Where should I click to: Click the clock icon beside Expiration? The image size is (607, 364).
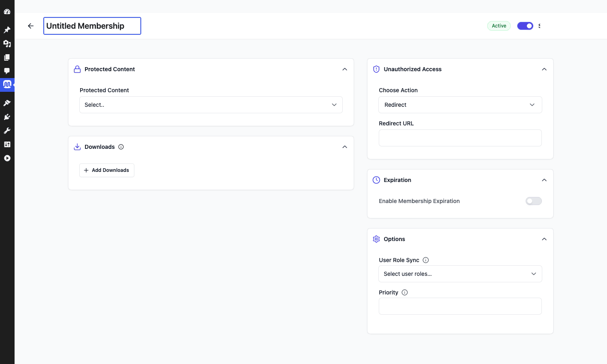[376, 180]
